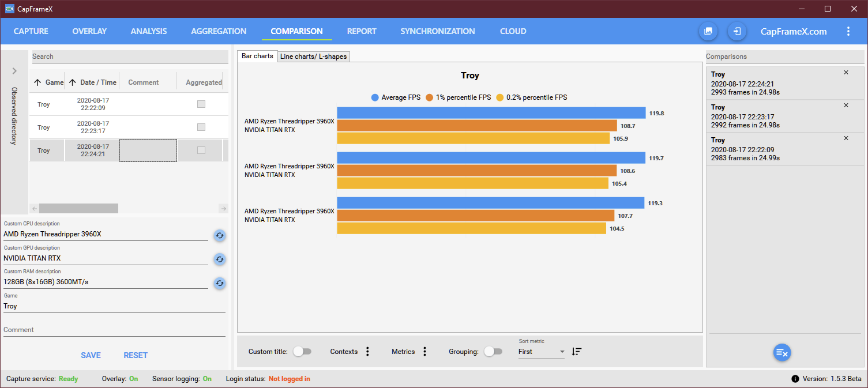This screenshot has width=868, height=388.
Task: Click the record list horizontal scrollbar thumb
Action: point(78,208)
